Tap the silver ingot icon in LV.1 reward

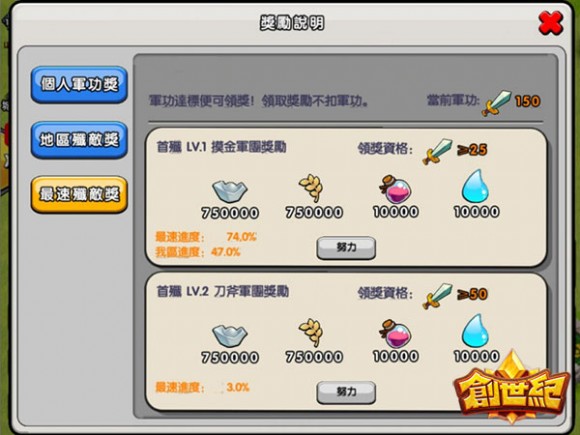(x=230, y=190)
